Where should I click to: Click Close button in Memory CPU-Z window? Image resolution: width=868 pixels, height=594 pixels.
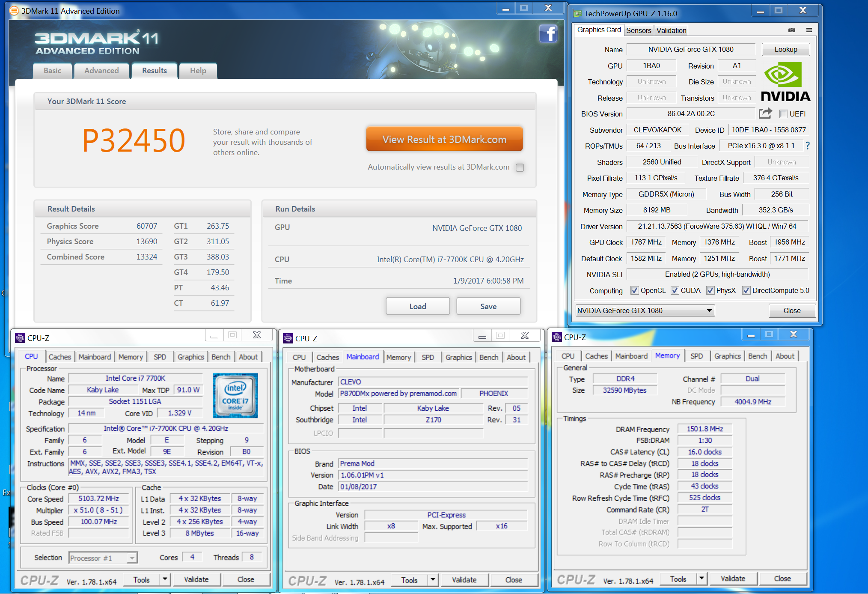click(782, 579)
